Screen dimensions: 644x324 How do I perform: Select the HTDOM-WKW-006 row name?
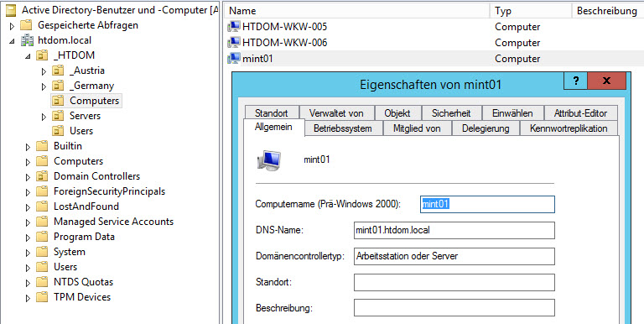284,42
